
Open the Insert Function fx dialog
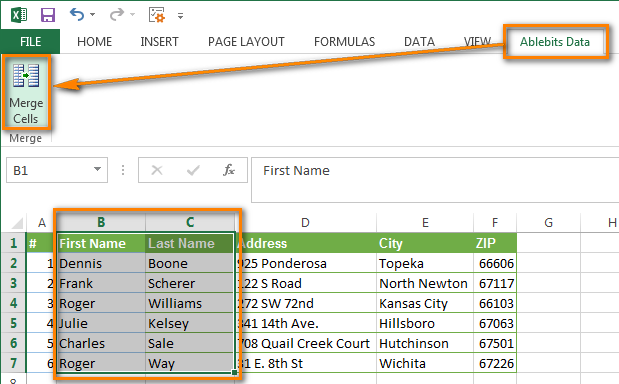pos(229,170)
